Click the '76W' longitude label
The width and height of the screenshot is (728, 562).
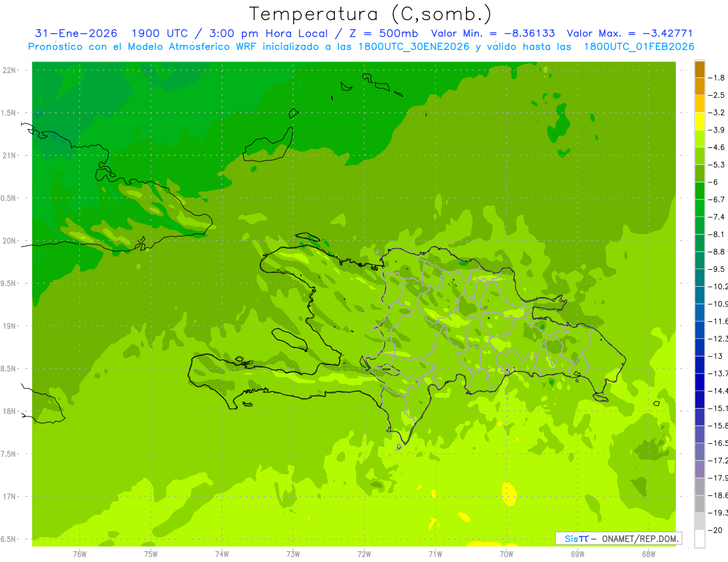(79, 554)
